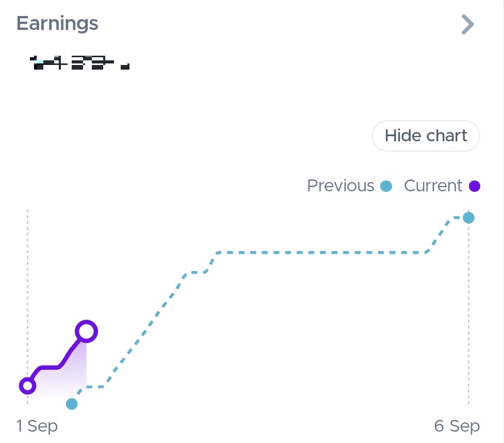Click the blue Previous legend dot
Viewport: 504px width, 443px height.
click(386, 186)
